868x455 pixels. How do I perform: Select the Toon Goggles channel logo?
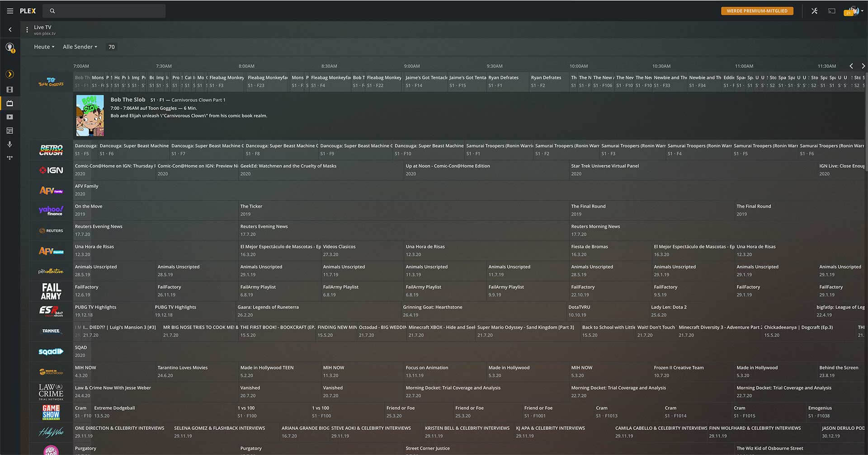pyautogui.click(x=51, y=82)
